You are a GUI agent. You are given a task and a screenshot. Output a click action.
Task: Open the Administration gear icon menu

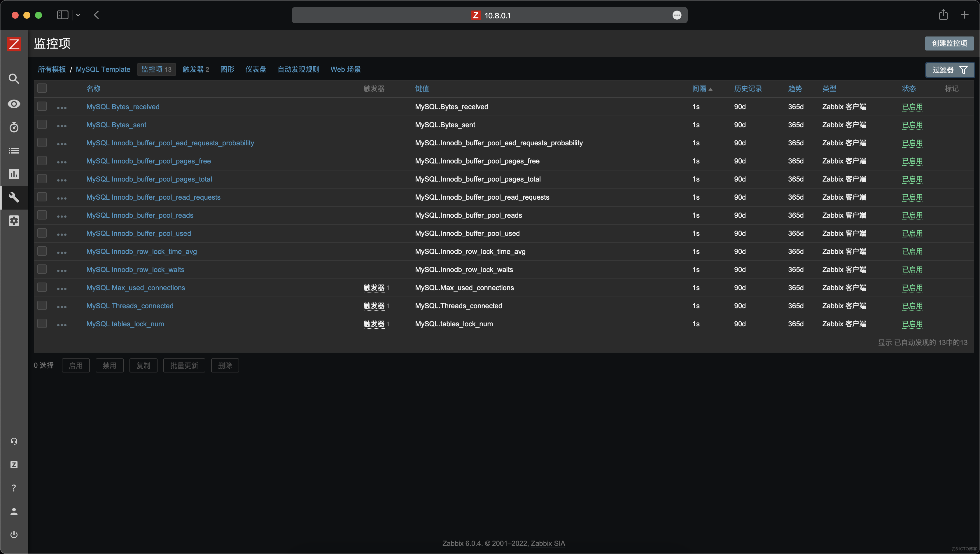pyautogui.click(x=14, y=220)
